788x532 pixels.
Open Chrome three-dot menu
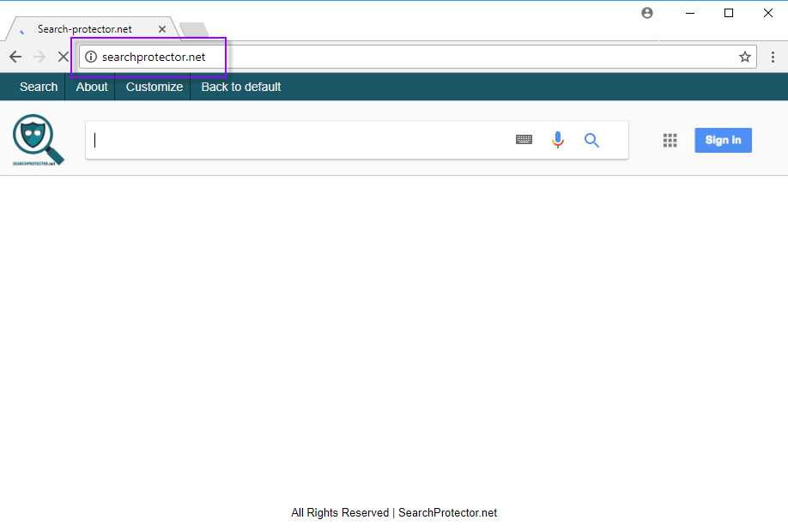pos(773,57)
